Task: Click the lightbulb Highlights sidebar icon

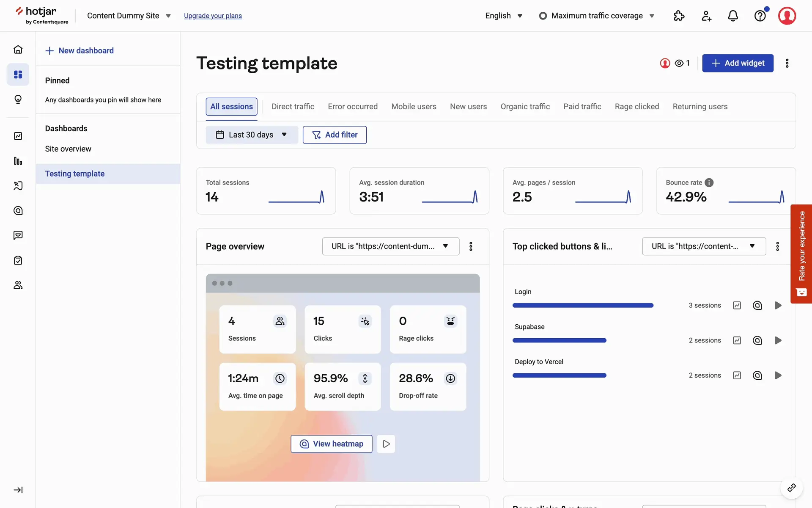Action: (x=18, y=99)
